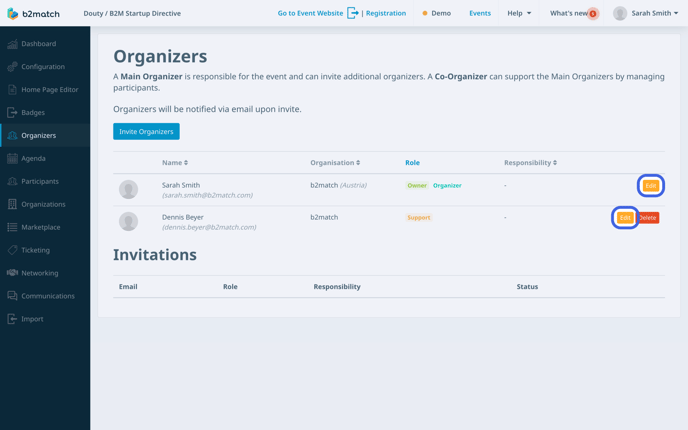
Task: Open Organizations in the sidebar
Action: 45,204
